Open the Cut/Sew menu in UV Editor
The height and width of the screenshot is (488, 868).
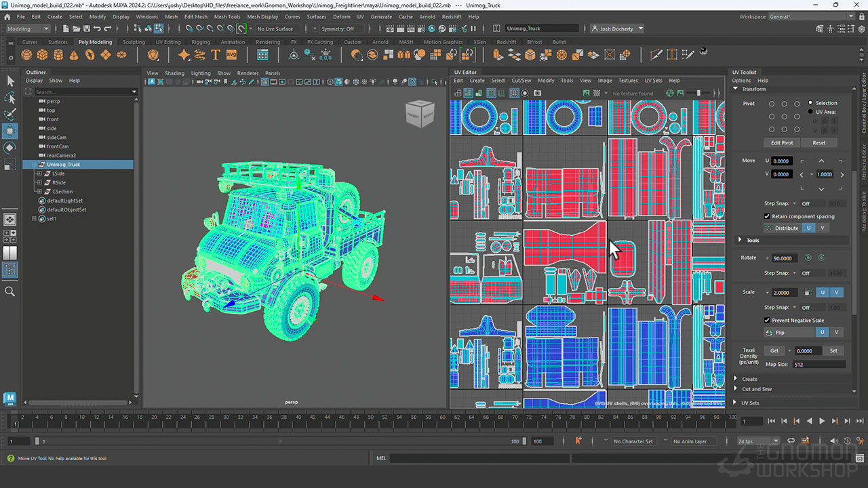pos(521,81)
